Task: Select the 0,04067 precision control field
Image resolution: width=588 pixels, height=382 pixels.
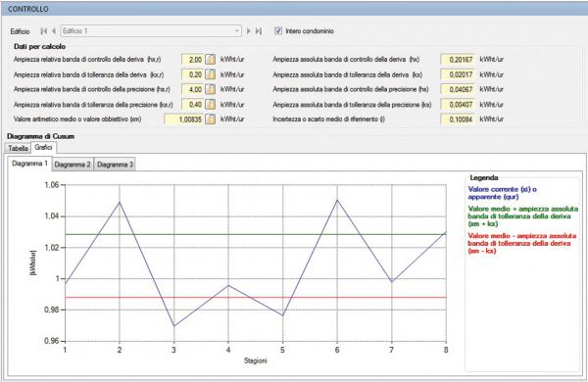Action: [458, 89]
